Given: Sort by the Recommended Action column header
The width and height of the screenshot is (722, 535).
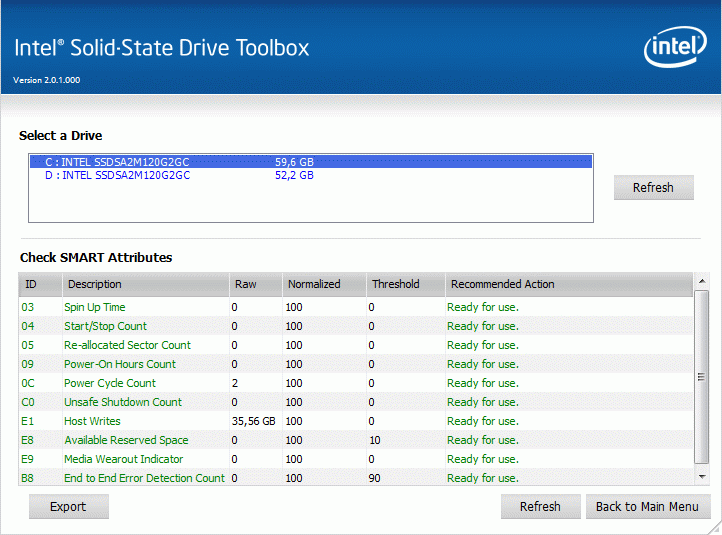Looking at the screenshot, I should click(x=569, y=284).
